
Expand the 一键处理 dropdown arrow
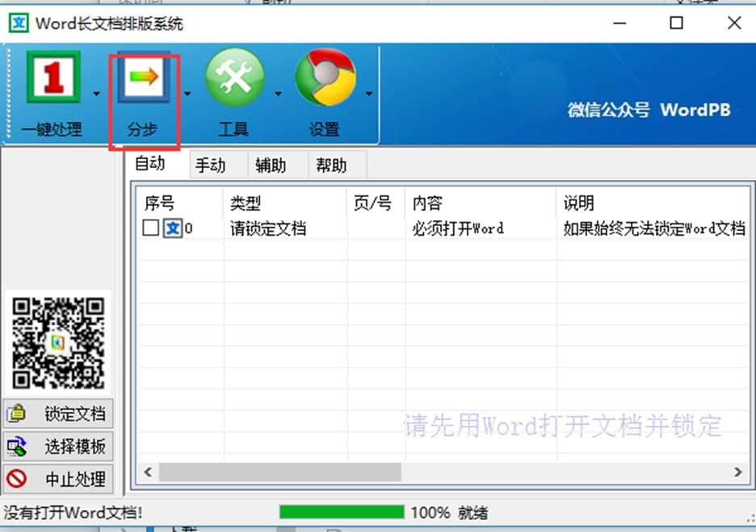coord(97,94)
